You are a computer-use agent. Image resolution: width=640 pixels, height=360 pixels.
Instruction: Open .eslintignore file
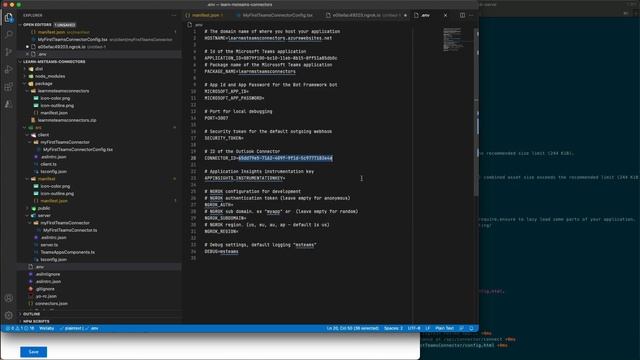click(47, 274)
